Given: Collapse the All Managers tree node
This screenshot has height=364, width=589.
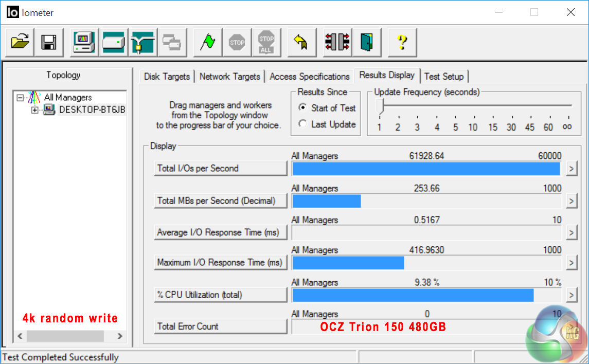Looking at the screenshot, I should pyautogui.click(x=20, y=97).
